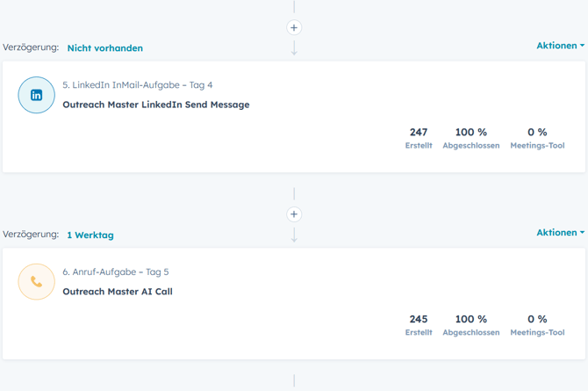Click 100 % Abgeschlossen in call step

click(471, 325)
